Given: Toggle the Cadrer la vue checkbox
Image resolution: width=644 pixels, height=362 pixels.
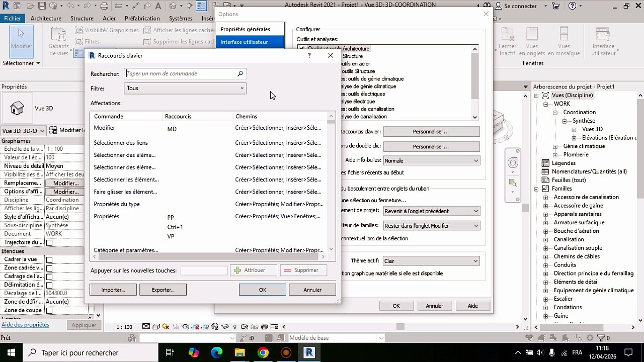Looking at the screenshot, I should (49, 260).
